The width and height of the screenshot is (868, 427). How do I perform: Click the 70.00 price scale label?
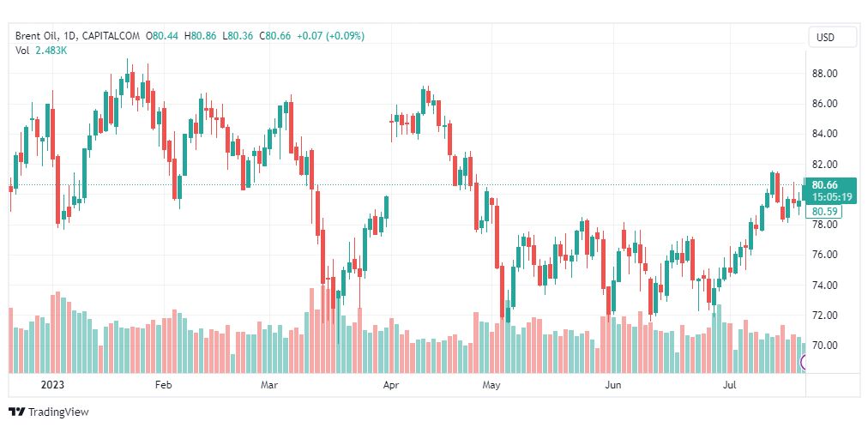pyautogui.click(x=824, y=346)
